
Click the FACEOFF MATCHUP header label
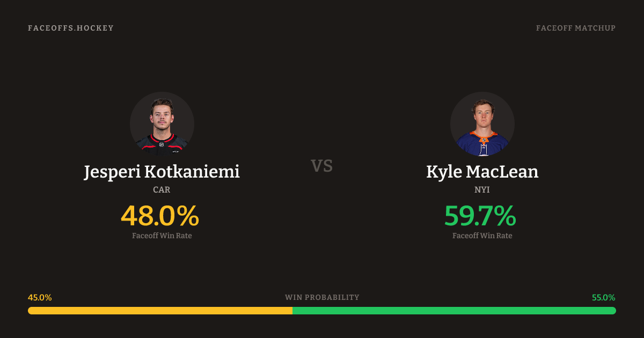point(575,28)
